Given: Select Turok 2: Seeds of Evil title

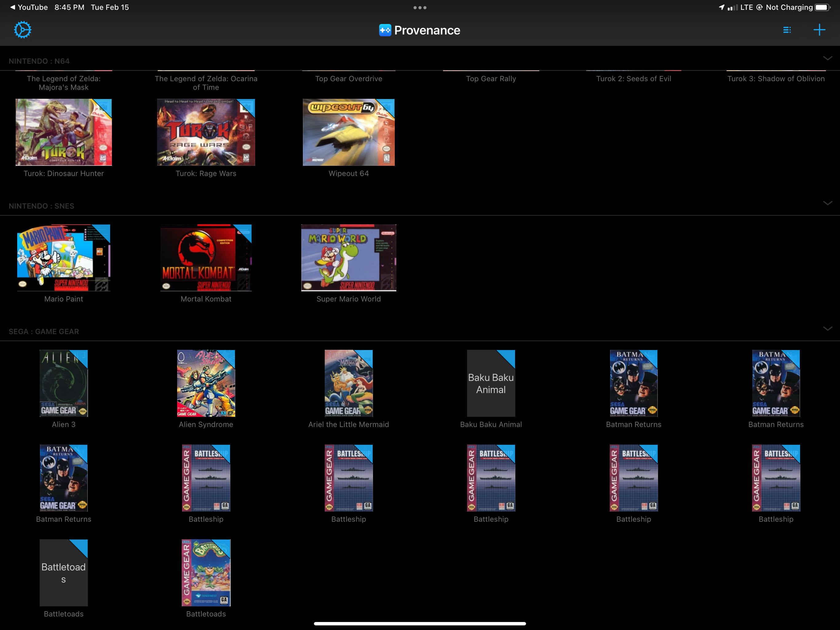Looking at the screenshot, I should coord(633,79).
